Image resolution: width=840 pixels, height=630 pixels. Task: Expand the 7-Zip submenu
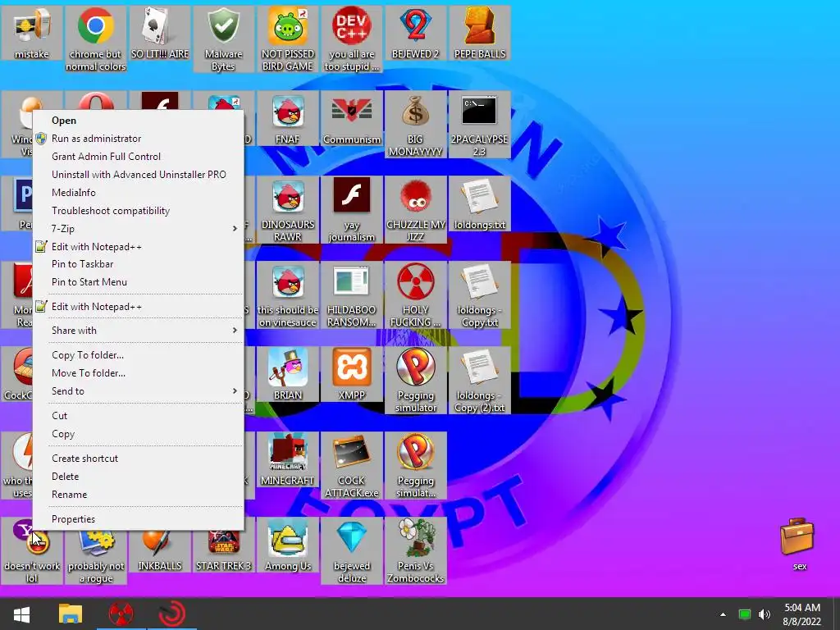[138, 229]
